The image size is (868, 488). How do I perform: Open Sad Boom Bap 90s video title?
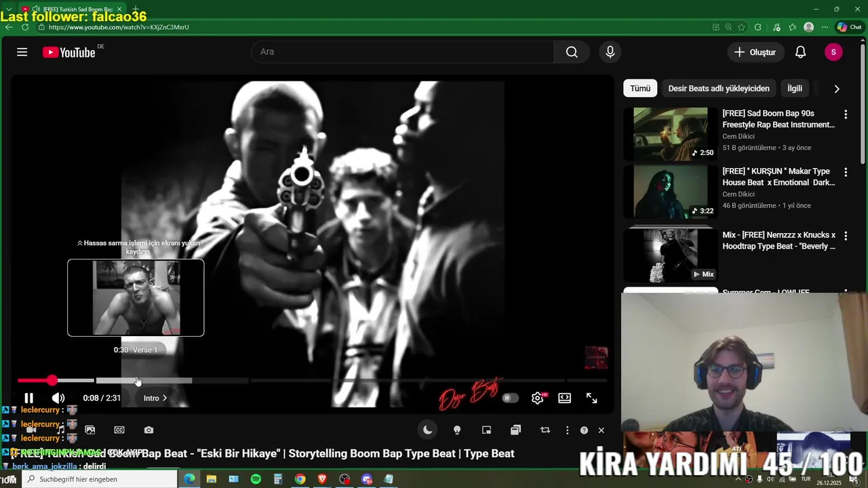(x=778, y=119)
